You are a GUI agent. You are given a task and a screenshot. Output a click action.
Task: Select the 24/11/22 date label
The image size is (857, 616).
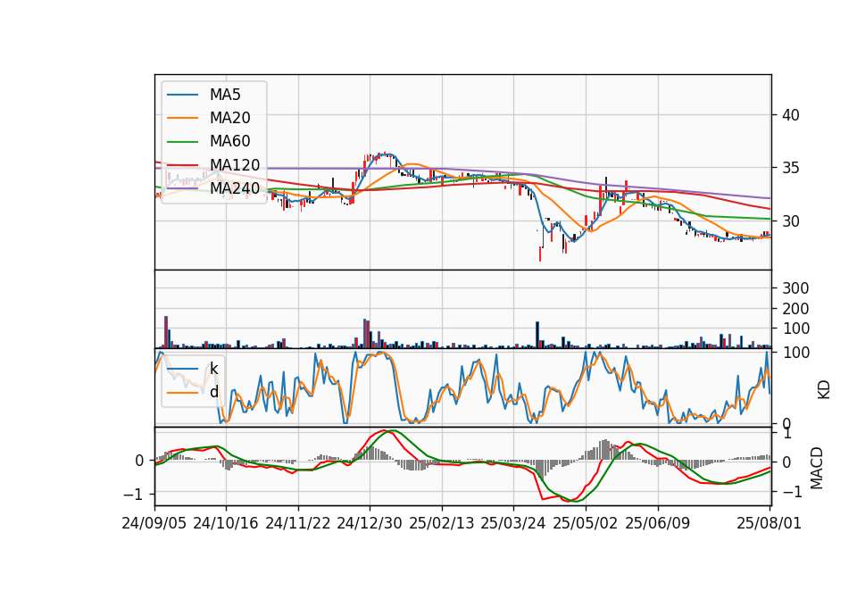point(298,523)
